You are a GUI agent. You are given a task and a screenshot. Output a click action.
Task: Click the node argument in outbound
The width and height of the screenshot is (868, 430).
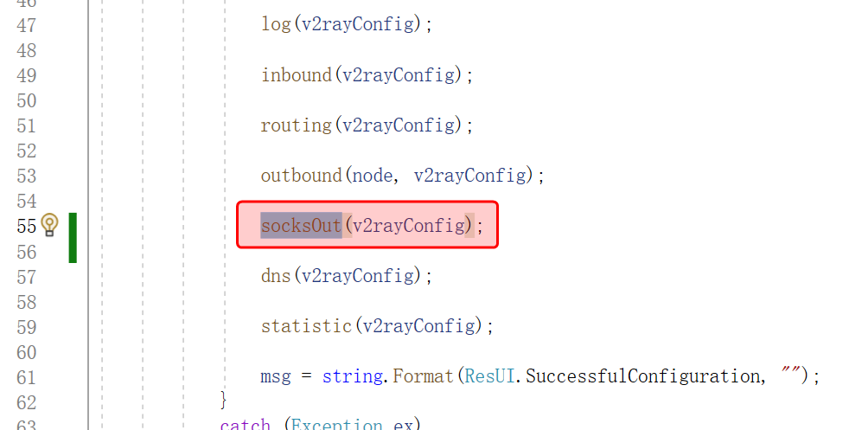(x=372, y=176)
